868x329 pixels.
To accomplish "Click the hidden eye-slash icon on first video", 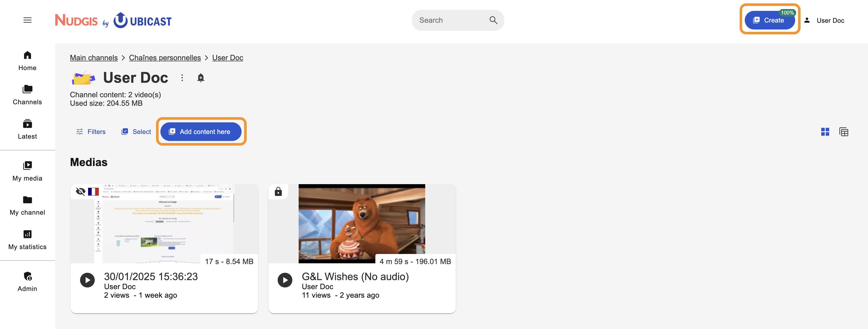I will tap(81, 192).
